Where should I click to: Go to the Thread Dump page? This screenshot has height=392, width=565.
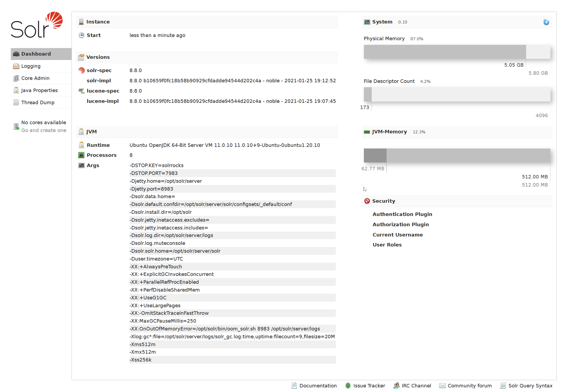[x=38, y=103]
